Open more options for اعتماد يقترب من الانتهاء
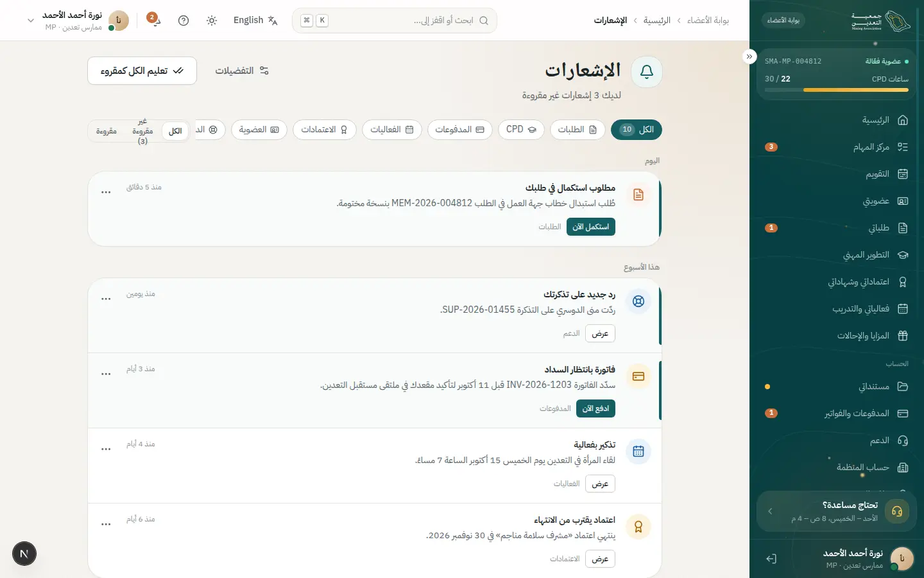The width and height of the screenshot is (924, 578). point(106,524)
